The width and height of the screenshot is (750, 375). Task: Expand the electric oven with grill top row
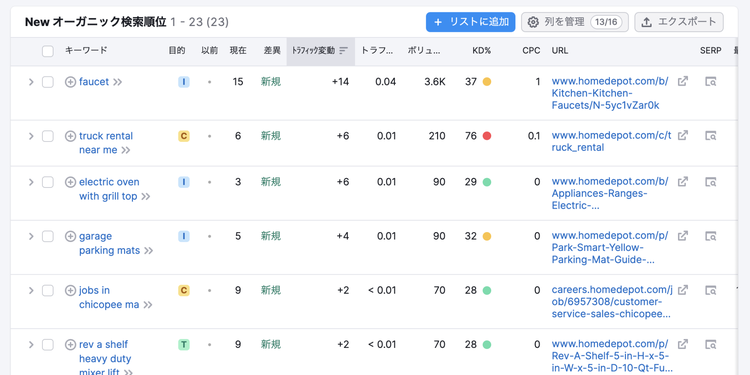click(31, 182)
